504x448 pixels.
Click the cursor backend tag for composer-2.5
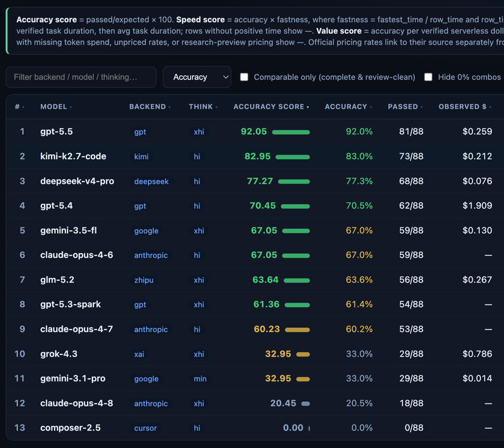coord(145,428)
